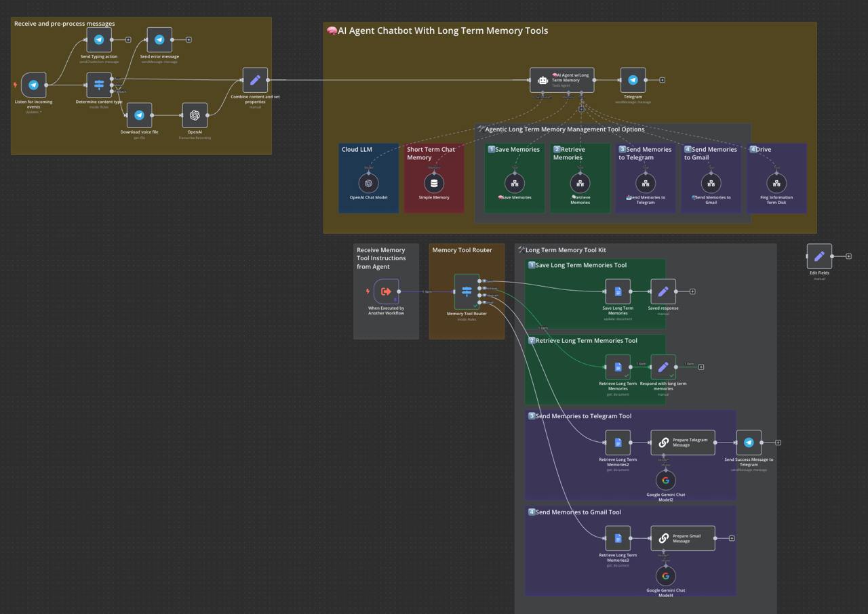The width and height of the screenshot is (868, 614).
Task: Select the Memory Tool Router node
Action: 467,291
